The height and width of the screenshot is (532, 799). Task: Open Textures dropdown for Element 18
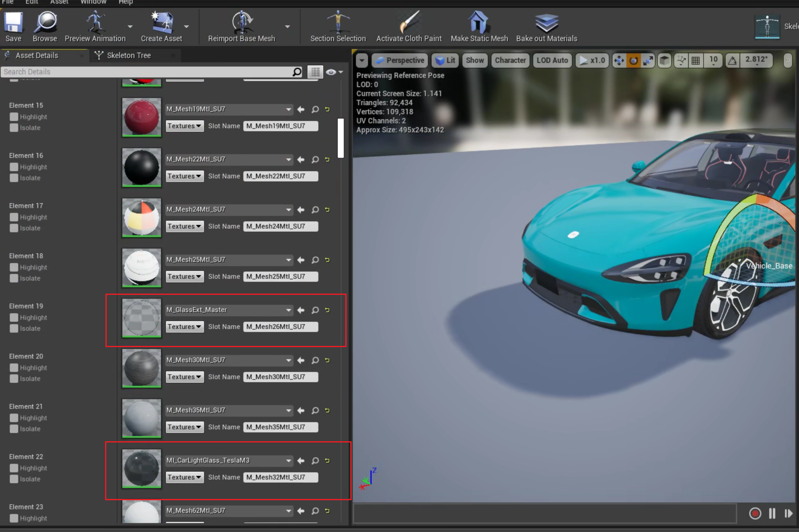pos(184,276)
